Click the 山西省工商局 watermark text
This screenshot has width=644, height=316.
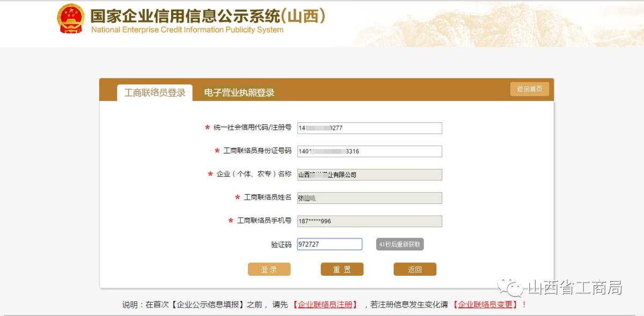(x=575, y=288)
